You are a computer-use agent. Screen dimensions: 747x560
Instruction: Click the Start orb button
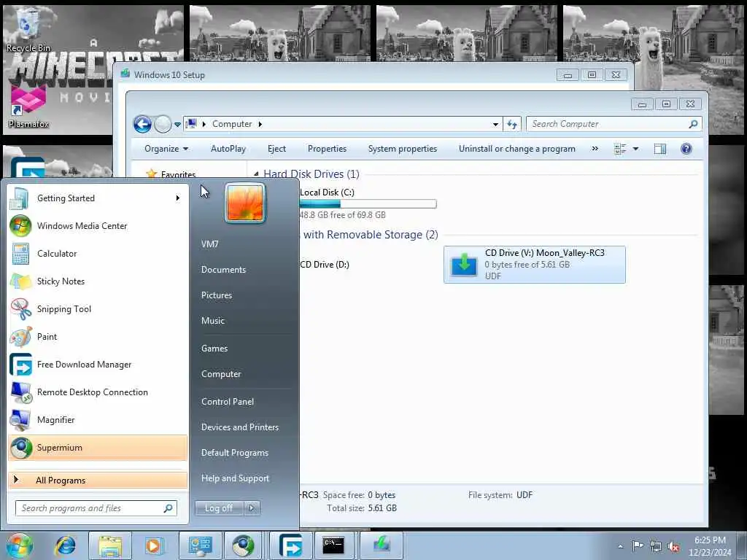[19, 545]
